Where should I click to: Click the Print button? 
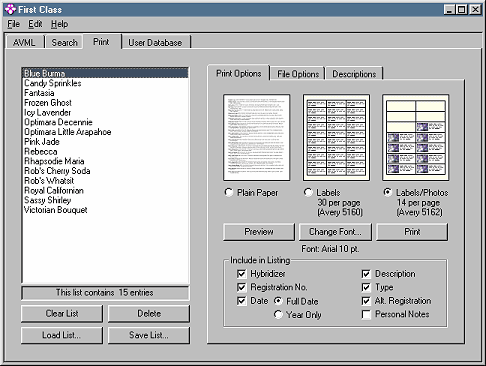point(412,232)
